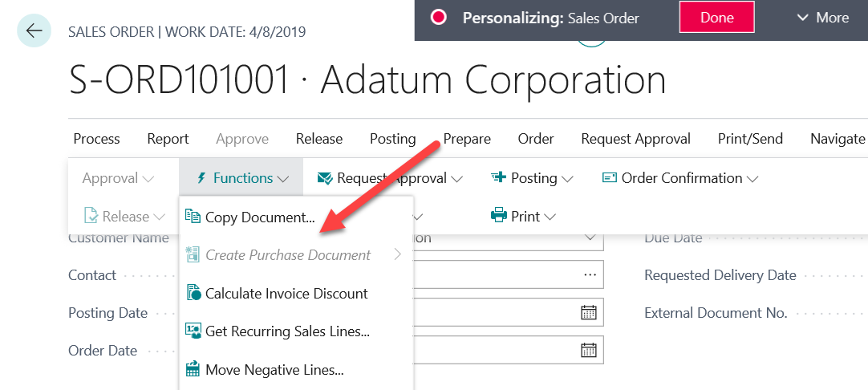The height and width of the screenshot is (390, 868).
Task: Click the Posting plus icon
Action: point(498,177)
